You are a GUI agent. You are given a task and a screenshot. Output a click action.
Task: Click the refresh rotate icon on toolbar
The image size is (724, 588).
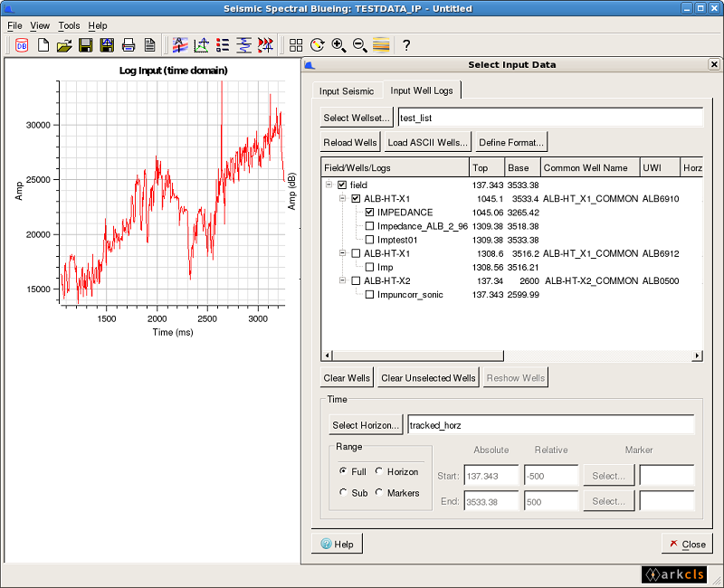(x=318, y=45)
